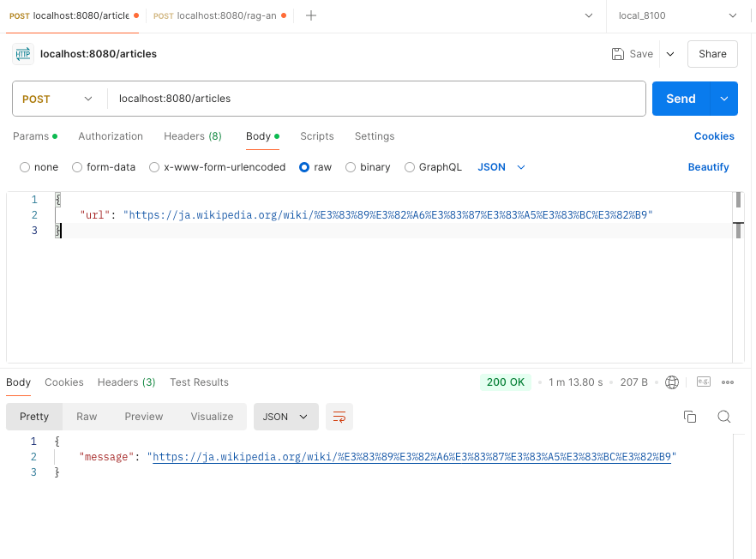
Task: Open the Params tab
Action: 35,136
